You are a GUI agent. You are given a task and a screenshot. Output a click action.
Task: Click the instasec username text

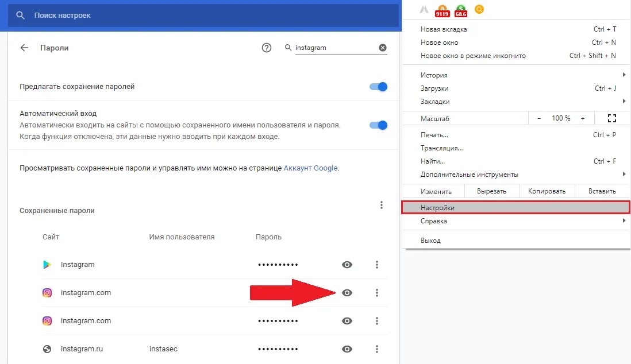point(163,349)
